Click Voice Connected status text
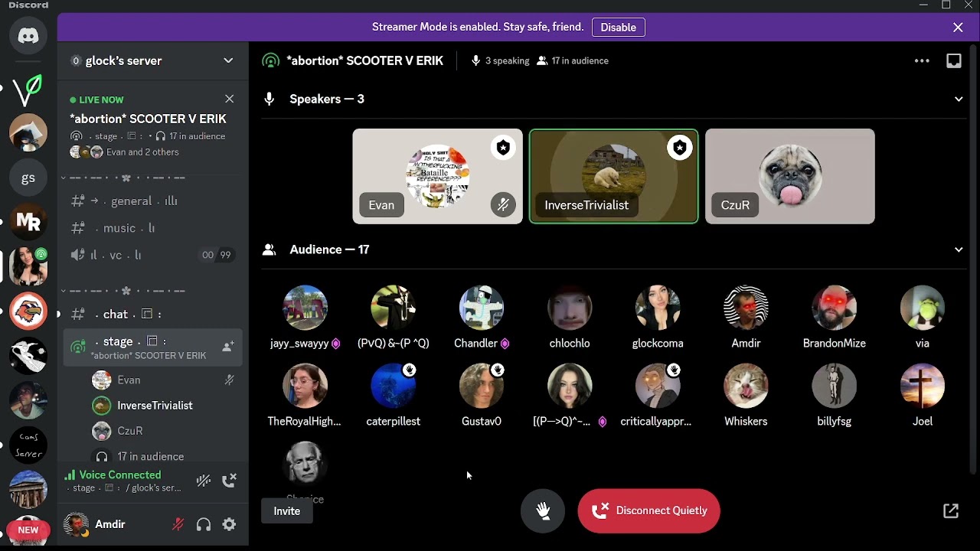Image resolution: width=980 pixels, height=551 pixels. [x=120, y=475]
